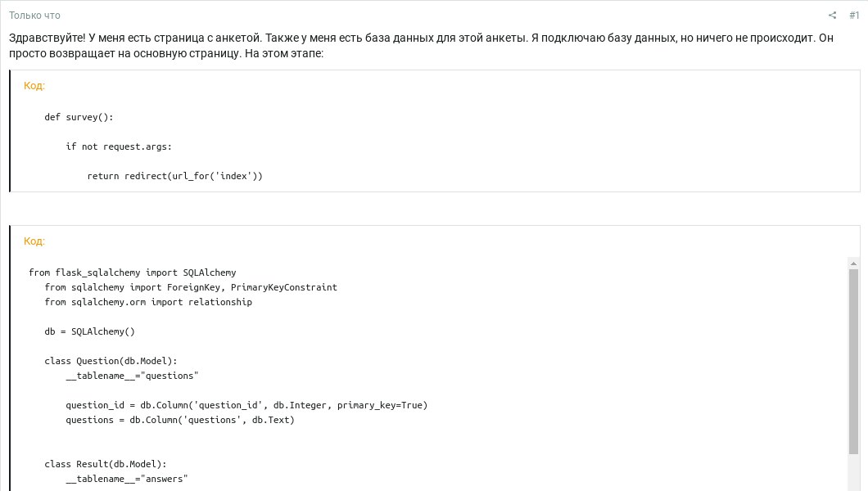Click the 'db = SQLAlchemy()' line
This screenshot has height=491, width=868.
click(x=89, y=331)
